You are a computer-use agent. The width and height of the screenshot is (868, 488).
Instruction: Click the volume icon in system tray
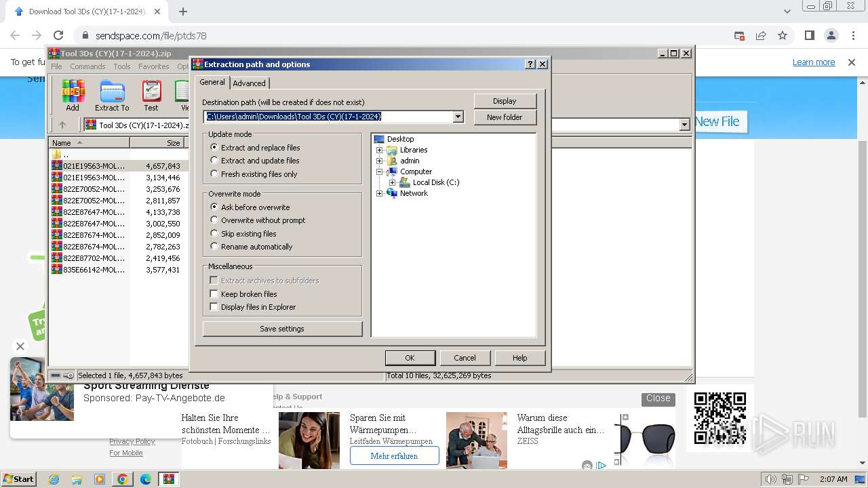(771, 479)
